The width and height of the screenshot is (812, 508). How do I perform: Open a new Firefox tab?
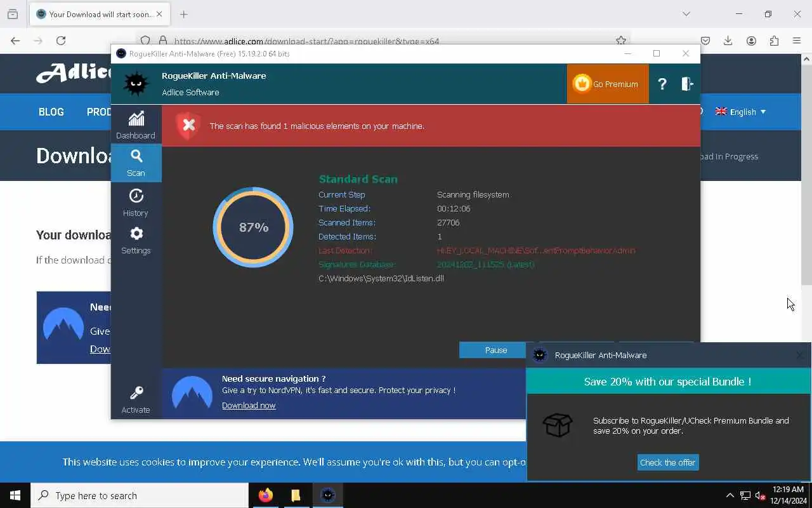tap(183, 14)
